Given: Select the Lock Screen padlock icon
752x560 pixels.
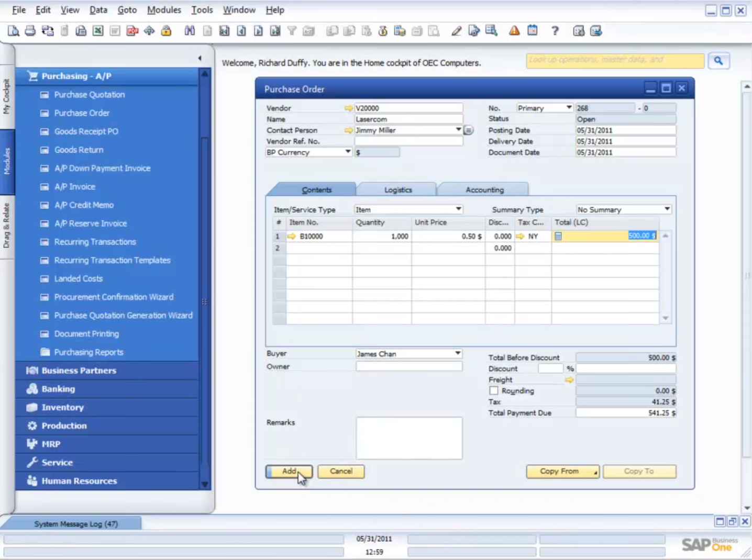Looking at the screenshot, I should pos(166,30).
